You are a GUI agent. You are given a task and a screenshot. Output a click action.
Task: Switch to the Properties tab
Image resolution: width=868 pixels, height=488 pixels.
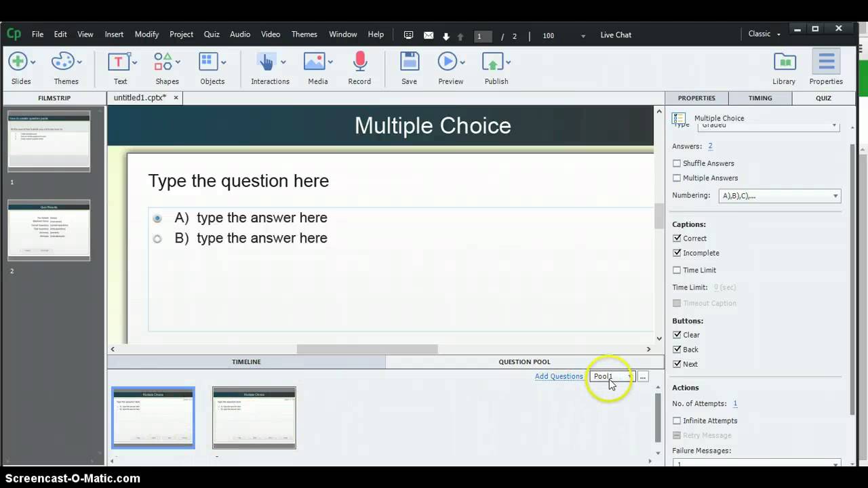click(x=696, y=98)
